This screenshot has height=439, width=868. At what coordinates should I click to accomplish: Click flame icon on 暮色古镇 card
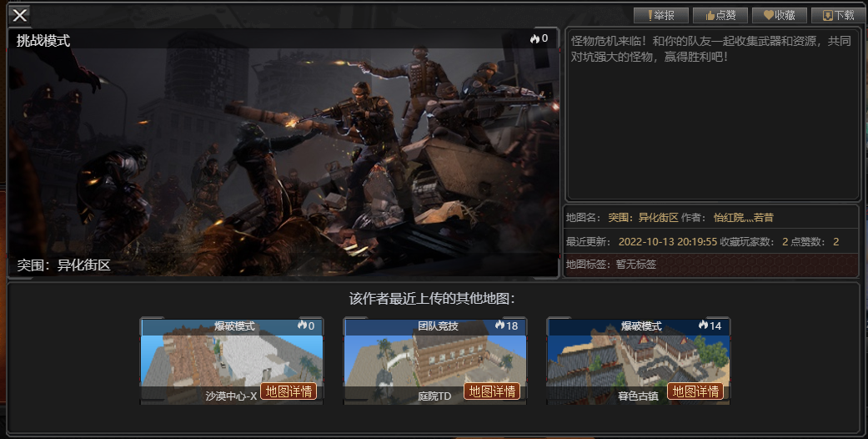point(703,325)
